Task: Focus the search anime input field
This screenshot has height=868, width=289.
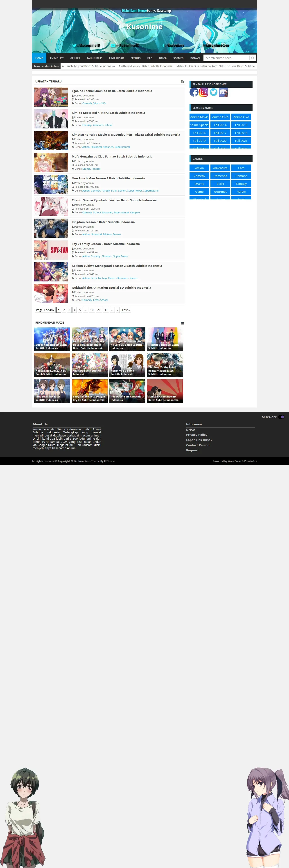Action: 226,58
